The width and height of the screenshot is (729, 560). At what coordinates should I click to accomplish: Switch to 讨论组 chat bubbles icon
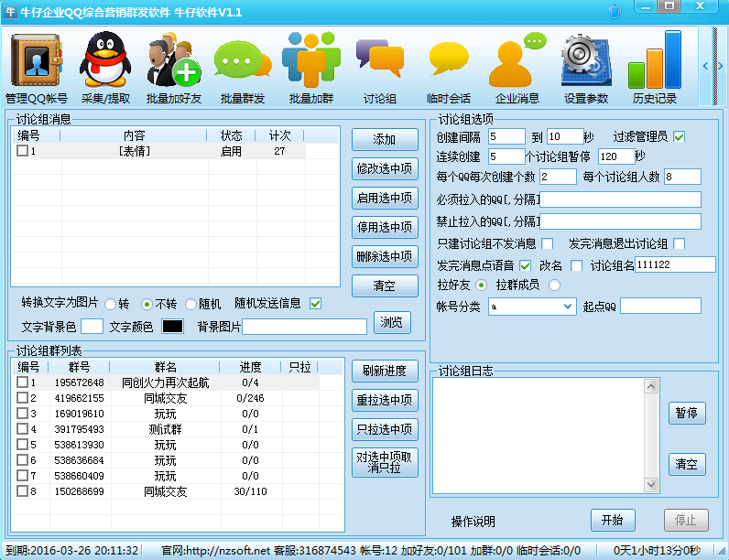tap(380, 58)
